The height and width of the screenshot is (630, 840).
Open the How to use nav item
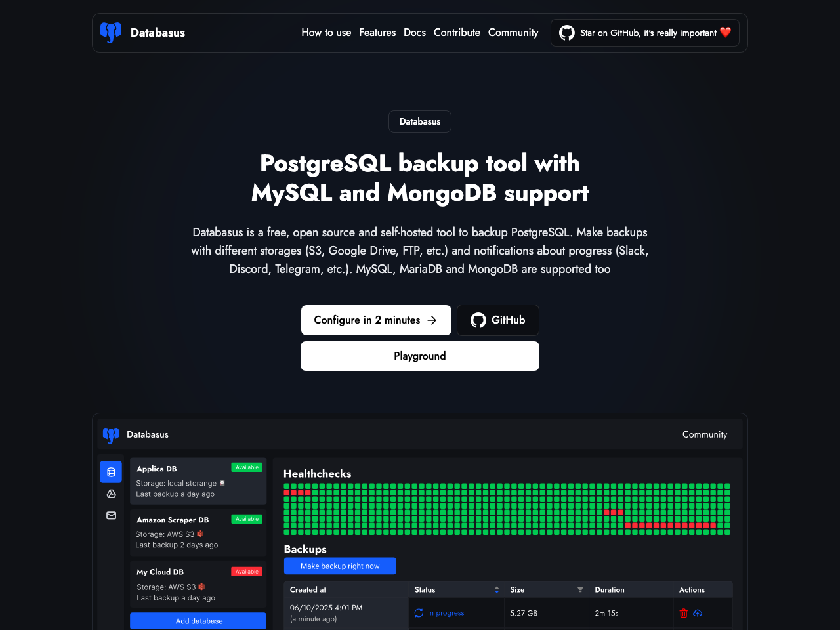click(x=326, y=33)
